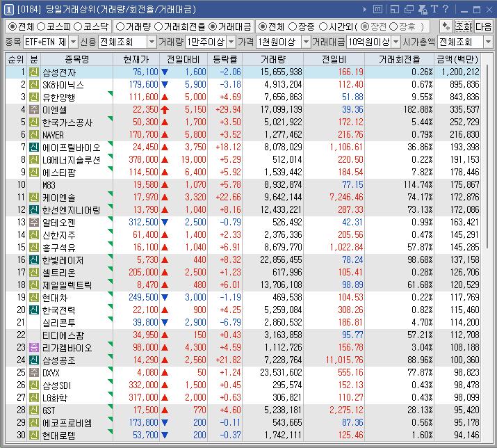This screenshot has width=497, height=448.
Task: Toggle the pin lock icon in title bar
Action: tap(423, 10)
